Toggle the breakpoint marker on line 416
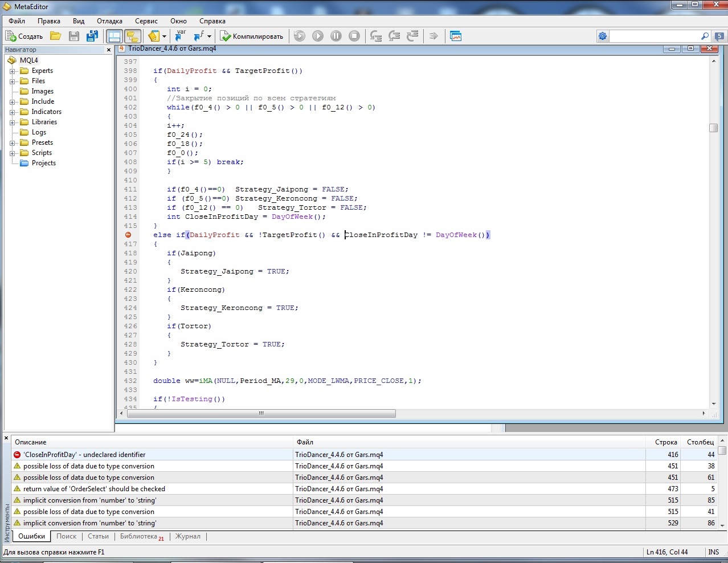Image resolution: width=728 pixels, height=563 pixels. coord(128,235)
